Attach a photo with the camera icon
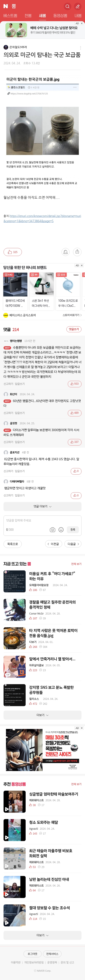 pyautogui.click(x=53, y=529)
